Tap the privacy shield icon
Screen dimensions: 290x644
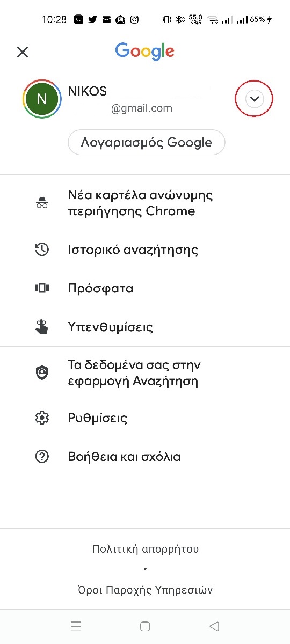coord(42,373)
